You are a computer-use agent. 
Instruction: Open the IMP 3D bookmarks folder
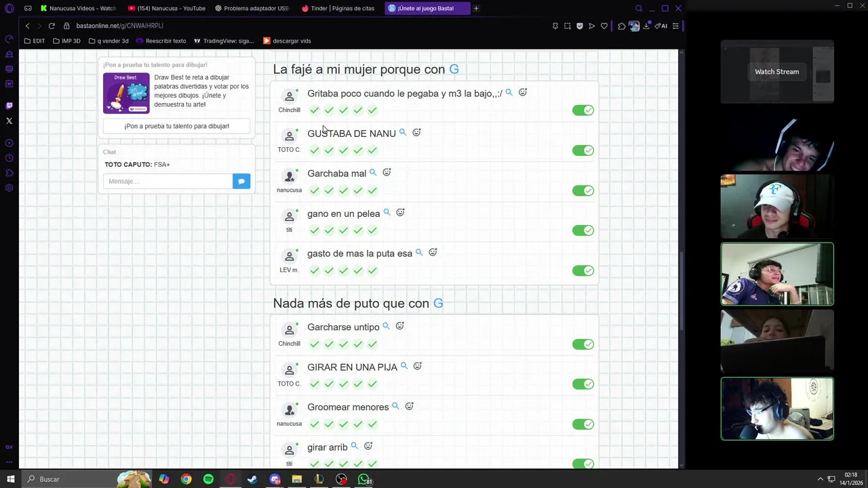66,41
